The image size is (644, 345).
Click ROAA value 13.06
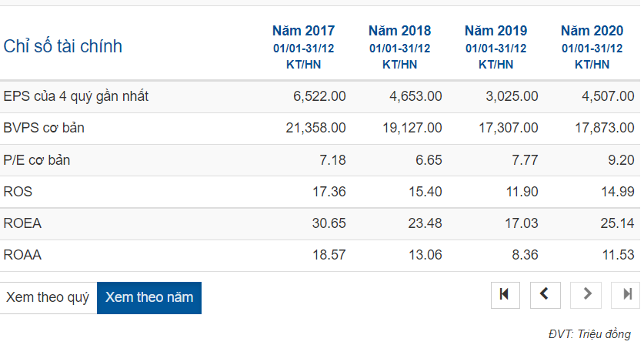click(x=425, y=255)
